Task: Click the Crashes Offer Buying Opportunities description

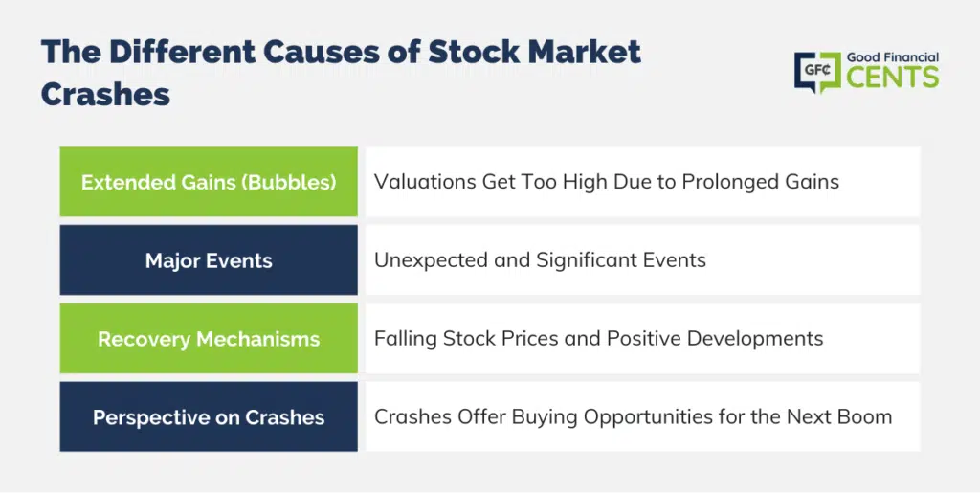Action: coord(634,416)
